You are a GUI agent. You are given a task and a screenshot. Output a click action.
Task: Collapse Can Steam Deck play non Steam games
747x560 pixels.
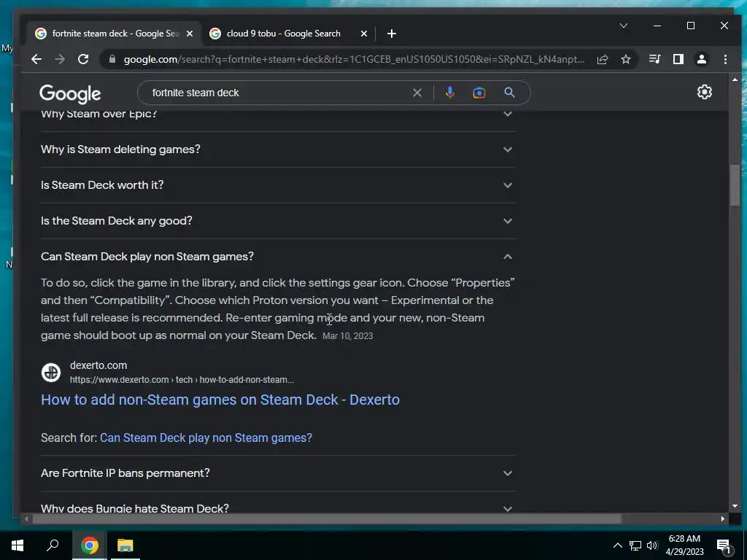[279, 257]
